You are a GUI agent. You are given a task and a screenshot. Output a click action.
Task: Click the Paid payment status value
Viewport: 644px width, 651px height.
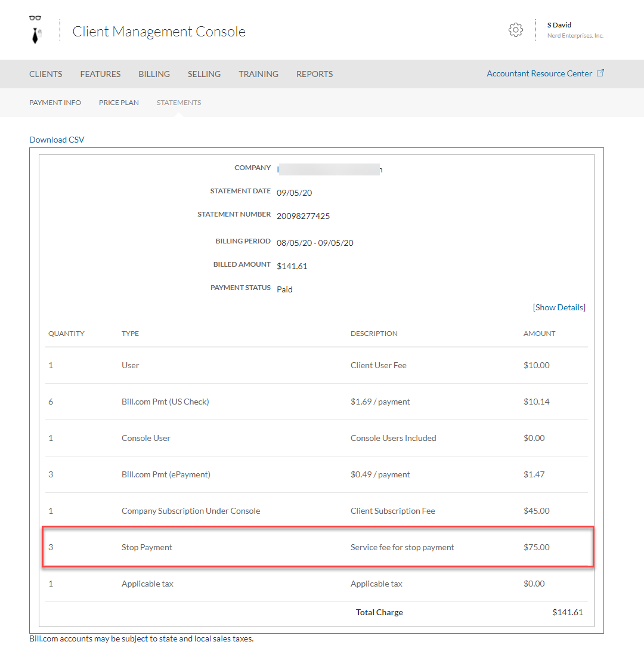click(x=284, y=289)
